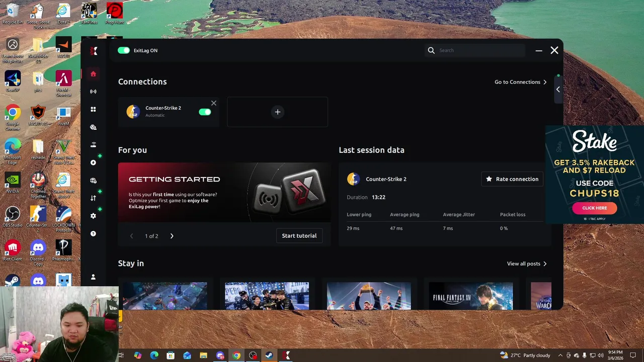The width and height of the screenshot is (644, 362).
Task: Click ExitLag icon in taskbar
Action: click(286, 355)
